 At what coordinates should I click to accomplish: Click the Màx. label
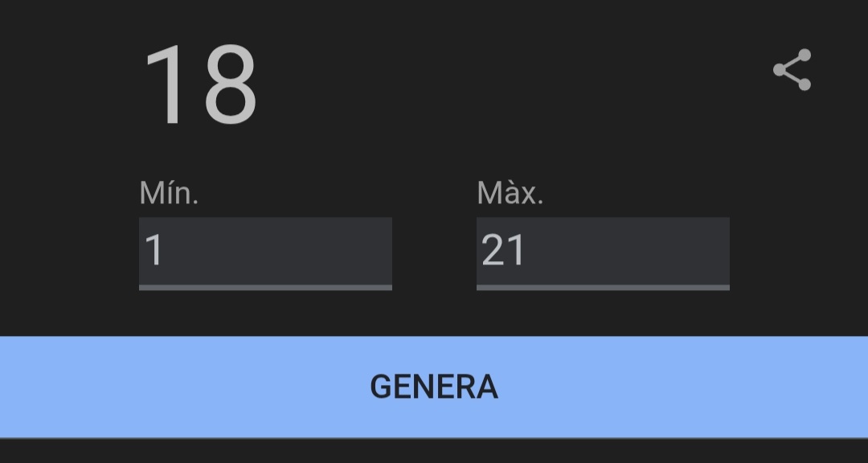510,193
